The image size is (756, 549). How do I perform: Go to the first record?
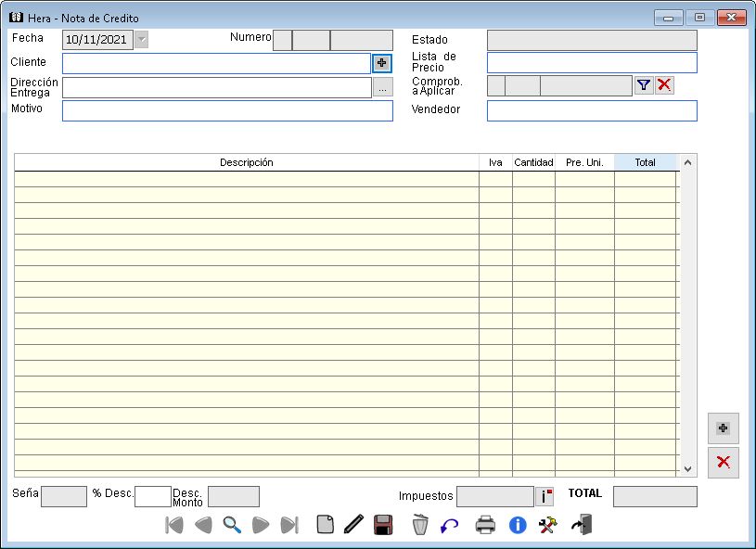pyautogui.click(x=173, y=525)
